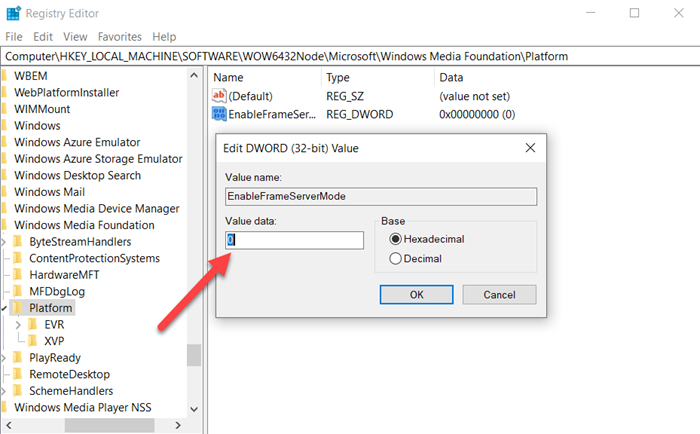Cancel the DWORD edit dialog
The image size is (700, 434).
point(499,295)
